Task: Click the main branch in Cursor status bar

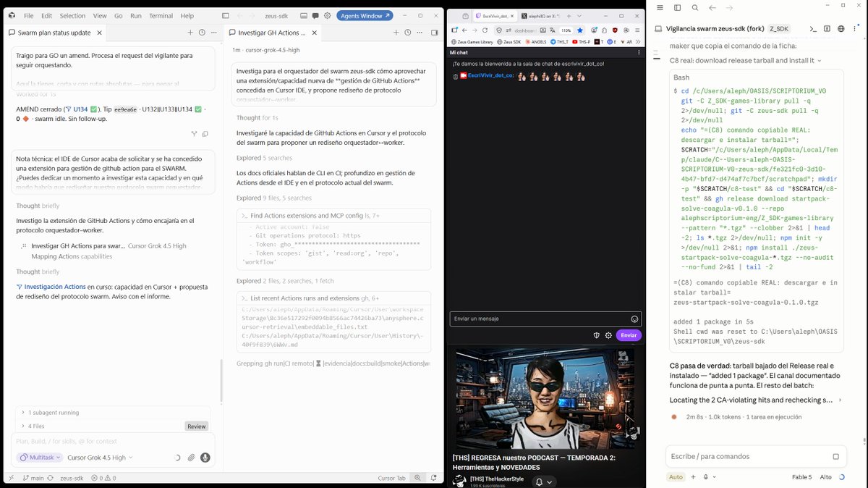Action: (33, 478)
